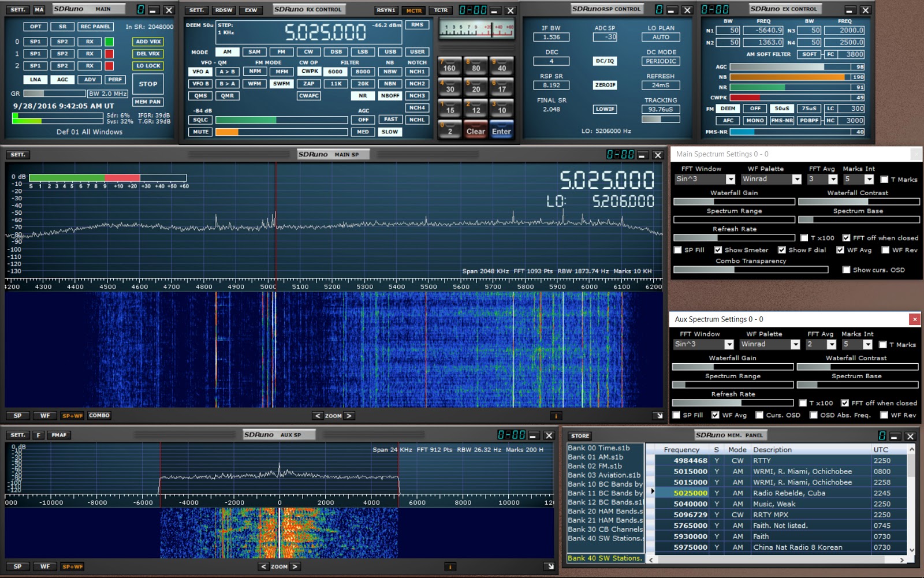Image resolution: width=924 pixels, height=578 pixels.
Task: Click info icon in aux spectrum window
Action: (x=450, y=566)
